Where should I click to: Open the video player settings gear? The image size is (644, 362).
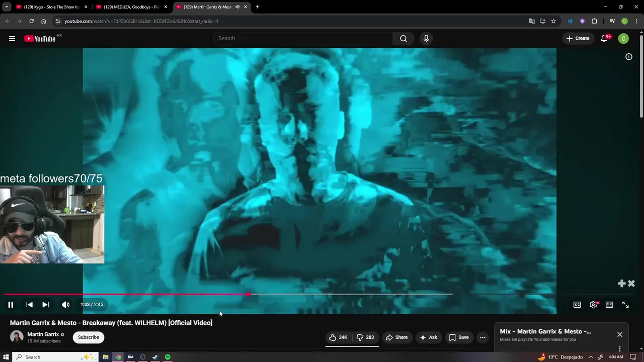594,305
